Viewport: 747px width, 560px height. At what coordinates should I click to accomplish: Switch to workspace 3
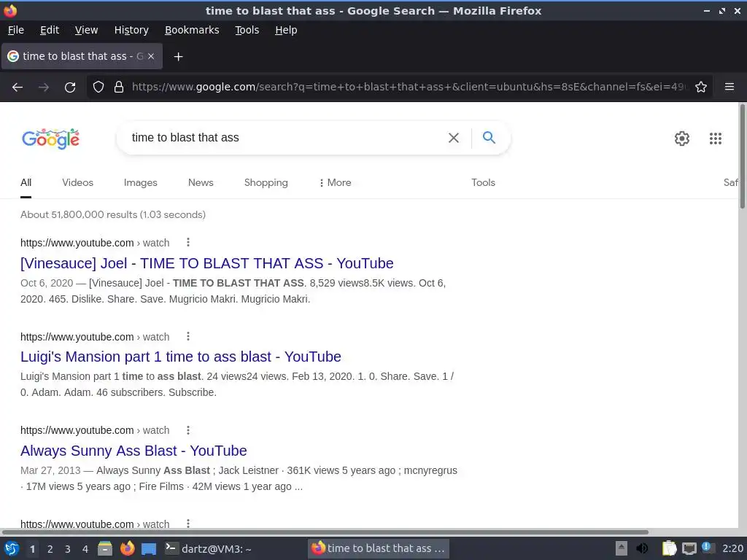pyautogui.click(x=67, y=549)
